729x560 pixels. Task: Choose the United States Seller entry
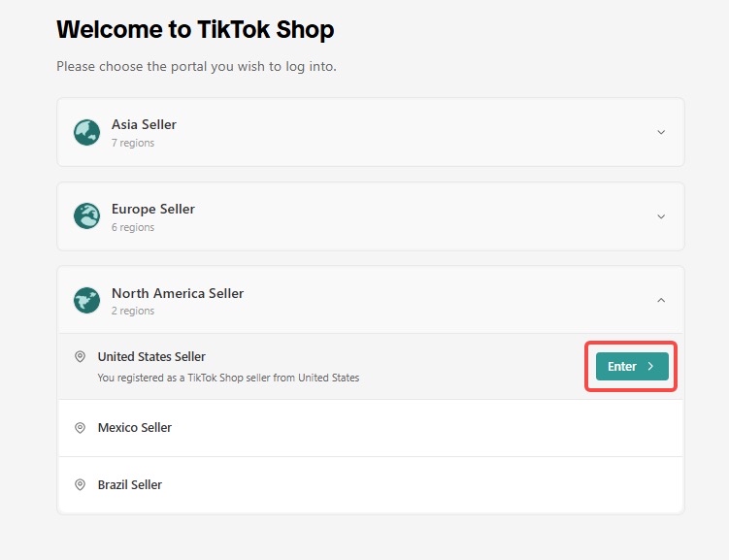(x=151, y=357)
